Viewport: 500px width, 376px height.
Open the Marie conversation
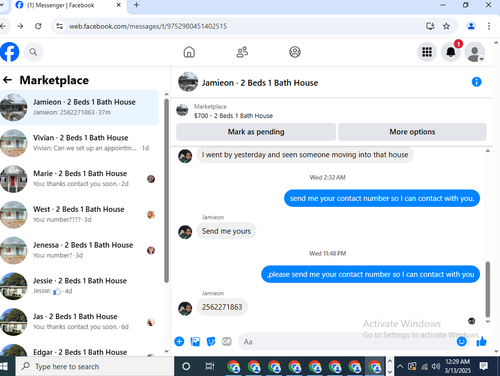pyautogui.click(x=79, y=179)
